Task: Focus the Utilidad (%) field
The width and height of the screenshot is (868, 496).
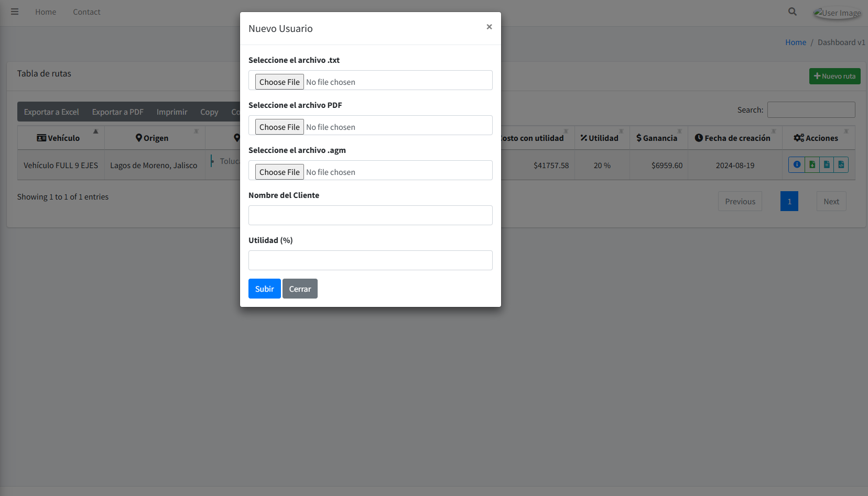Action: pyautogui.click(x=371, y=260)
